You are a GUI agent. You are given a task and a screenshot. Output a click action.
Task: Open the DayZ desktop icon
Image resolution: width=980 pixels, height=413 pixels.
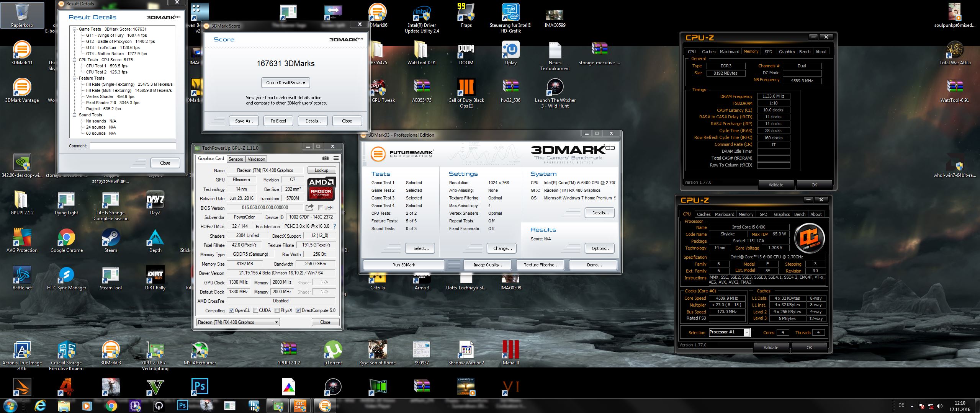click(x=155, y=203)
